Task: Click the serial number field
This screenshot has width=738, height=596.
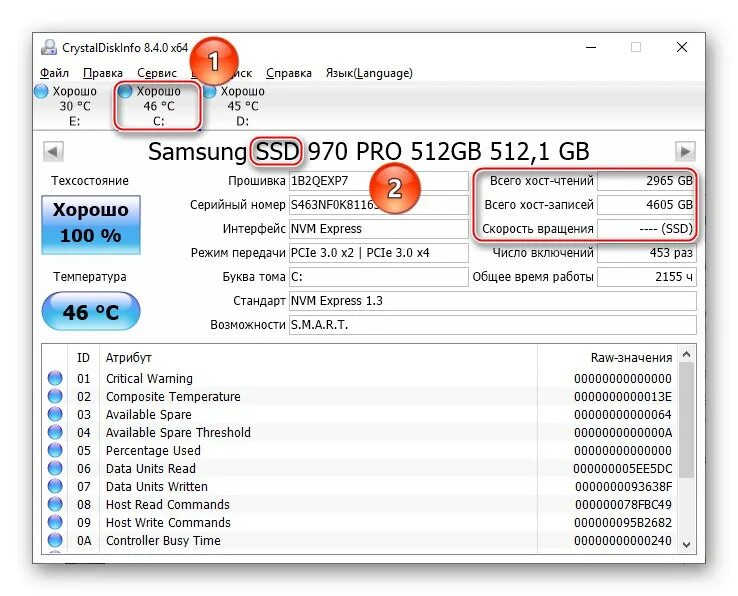Action: 378,205
